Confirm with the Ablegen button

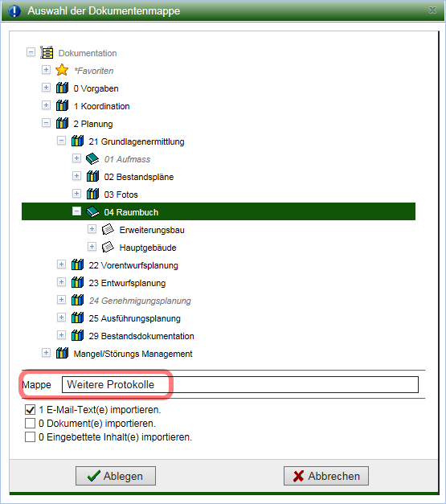pos(116,476)
